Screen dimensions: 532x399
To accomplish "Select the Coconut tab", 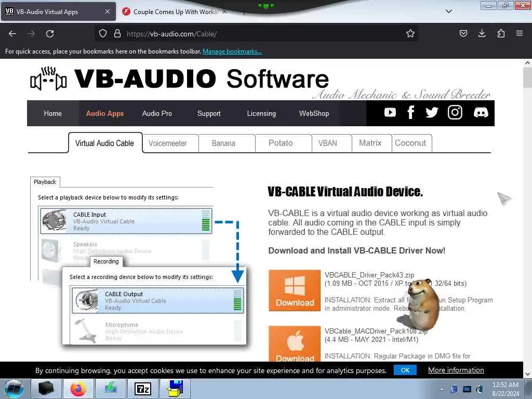I will pyautogui.click(x=411, y=143).
